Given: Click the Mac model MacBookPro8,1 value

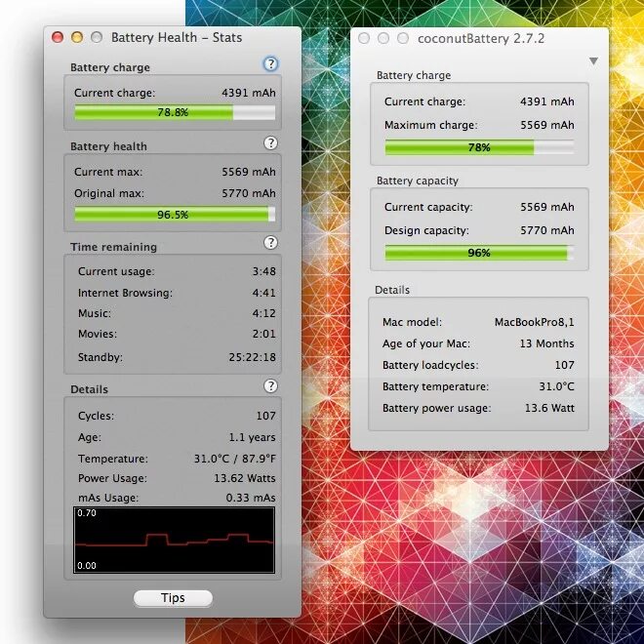Looking at the screenshot, I should (x=535, y=322).
